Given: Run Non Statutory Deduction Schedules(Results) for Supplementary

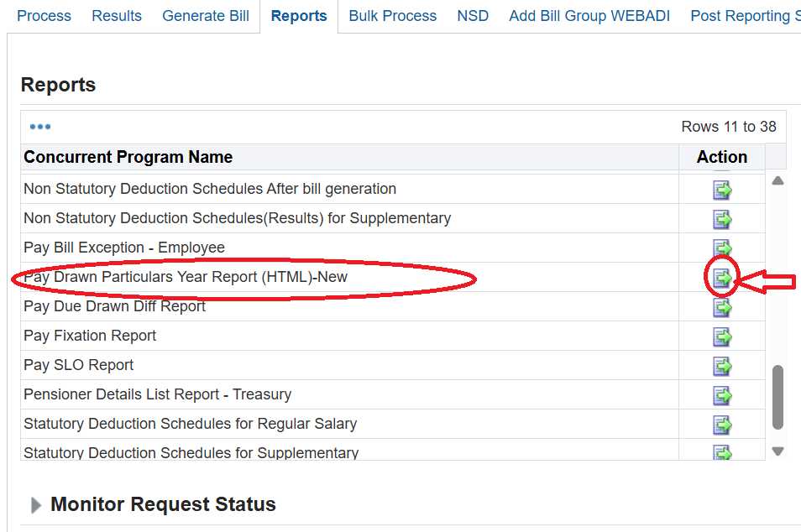Looking at the screenshot, I should pos(722,219).
